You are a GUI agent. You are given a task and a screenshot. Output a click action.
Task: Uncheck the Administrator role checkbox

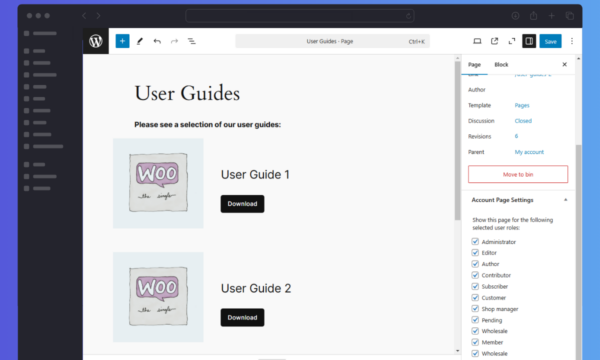point(475,241)
